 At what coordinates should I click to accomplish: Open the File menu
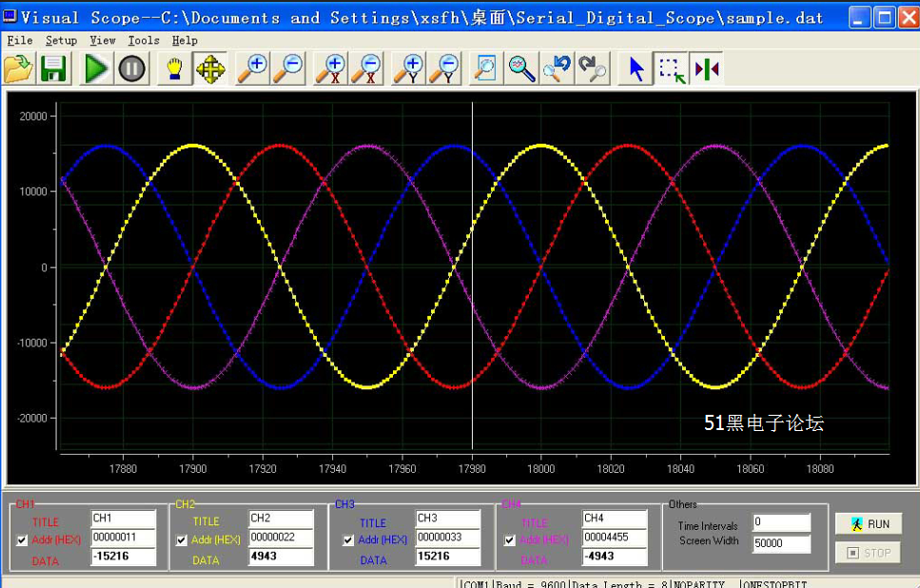pos(20,40)
